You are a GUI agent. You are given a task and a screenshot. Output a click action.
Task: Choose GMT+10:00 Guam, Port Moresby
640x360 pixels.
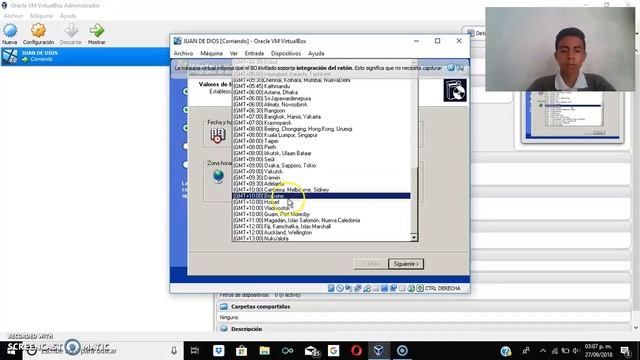click(321, 214)
